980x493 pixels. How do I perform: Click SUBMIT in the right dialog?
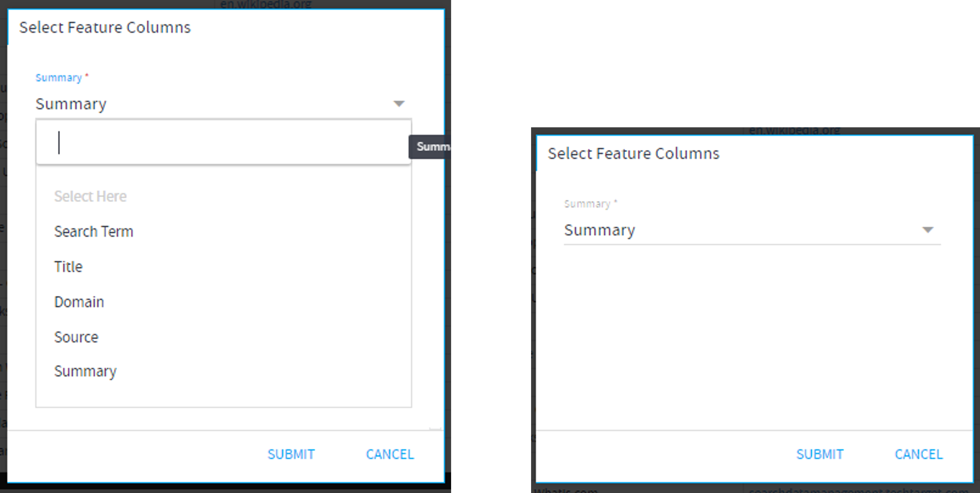(x=820, y=454)
